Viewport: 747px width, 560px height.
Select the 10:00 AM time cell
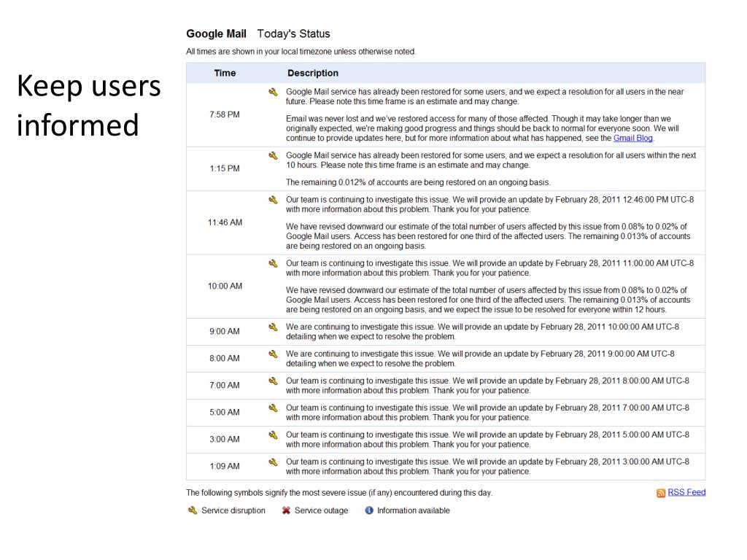pyautogui.click(x=225, y=286)
